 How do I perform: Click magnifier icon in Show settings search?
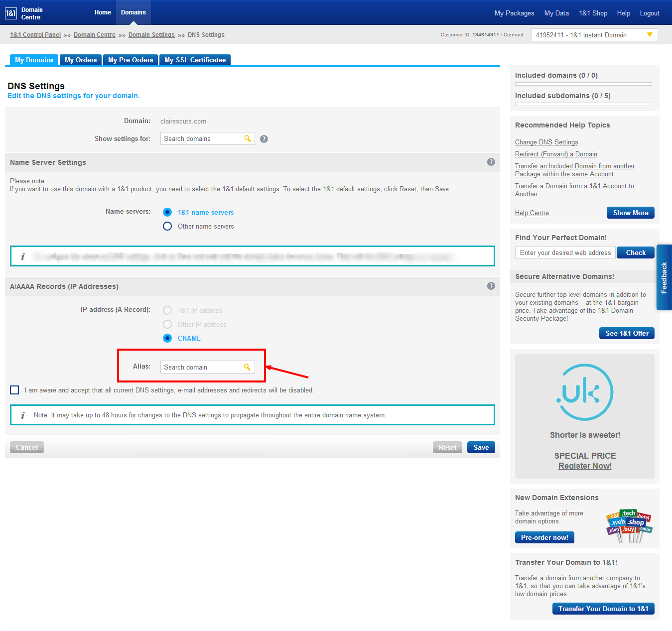(248, 138)
